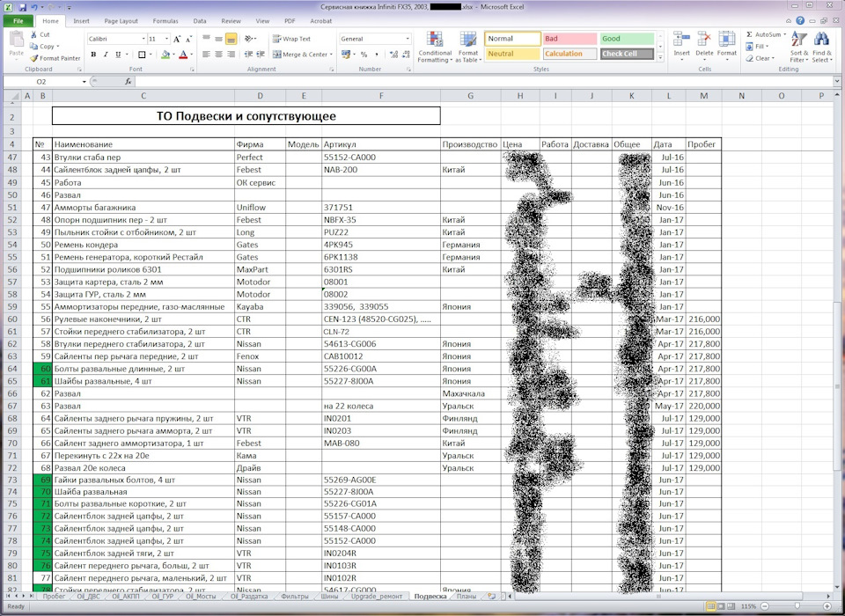Open the Calibri font name dropdown

point(143,39)
